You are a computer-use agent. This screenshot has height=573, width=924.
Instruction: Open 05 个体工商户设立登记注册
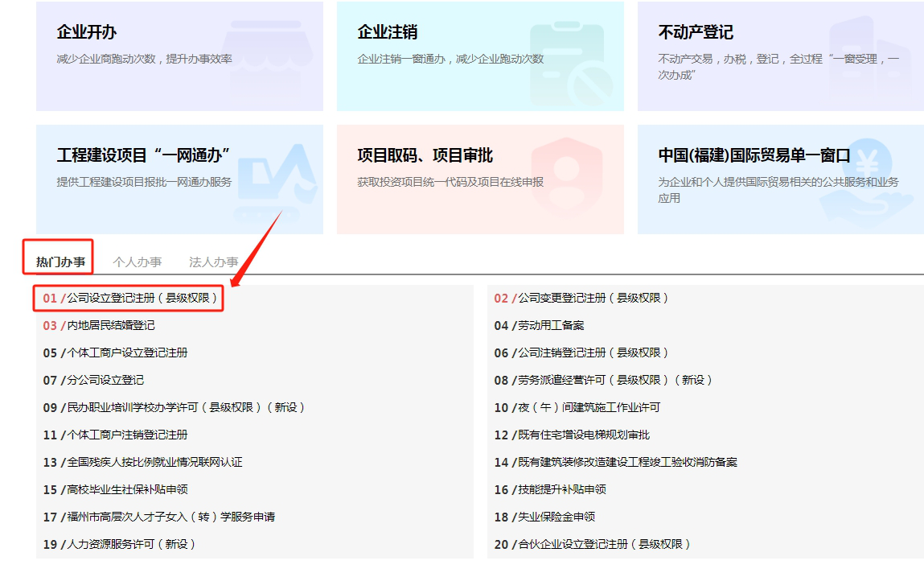pos(116,352)
